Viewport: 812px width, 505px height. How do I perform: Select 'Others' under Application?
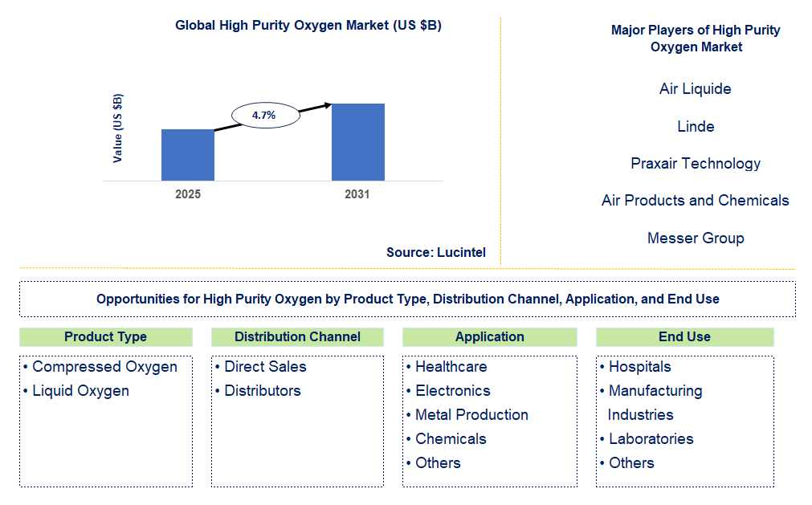[433, 463]
